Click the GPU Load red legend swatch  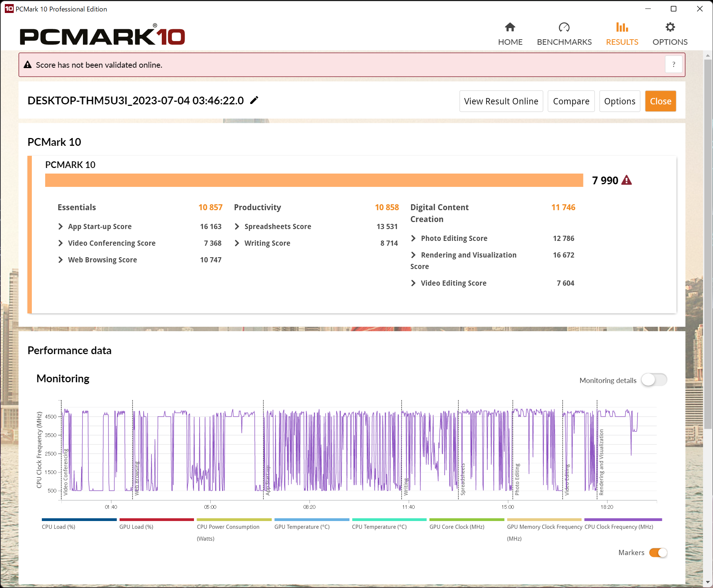[156, 520]
